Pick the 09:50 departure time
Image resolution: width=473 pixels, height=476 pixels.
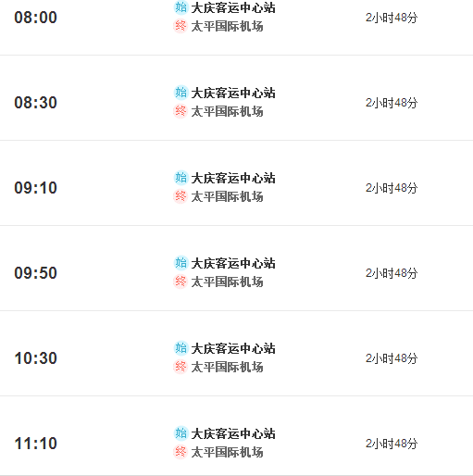[36, 273]
